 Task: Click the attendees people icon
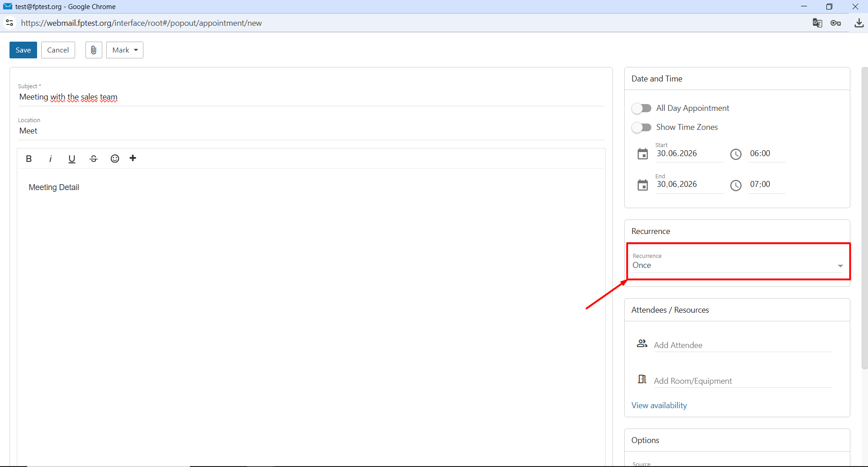642,343
